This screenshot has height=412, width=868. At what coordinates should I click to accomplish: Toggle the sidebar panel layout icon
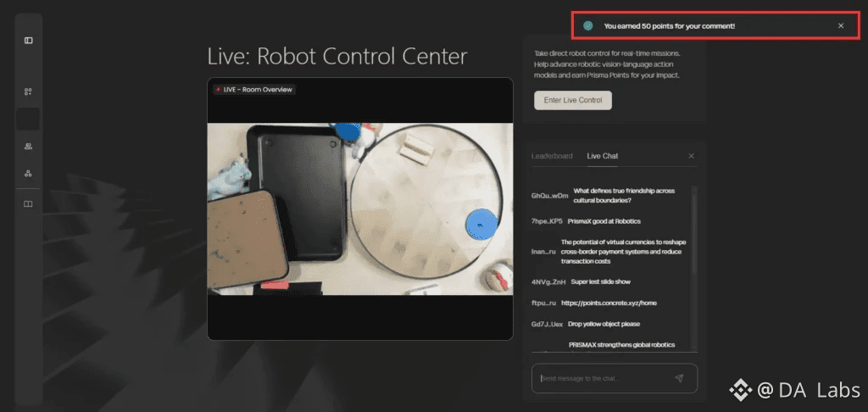28,41
